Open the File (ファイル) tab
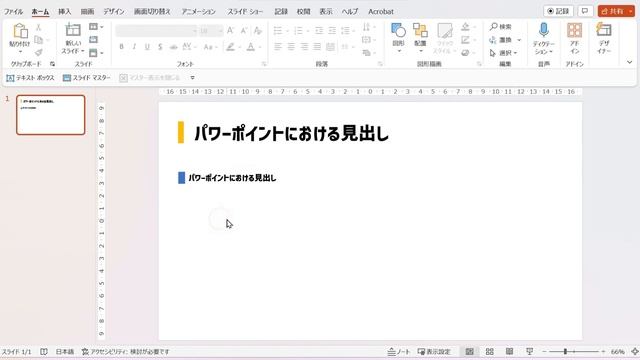 tap(13, 12)
